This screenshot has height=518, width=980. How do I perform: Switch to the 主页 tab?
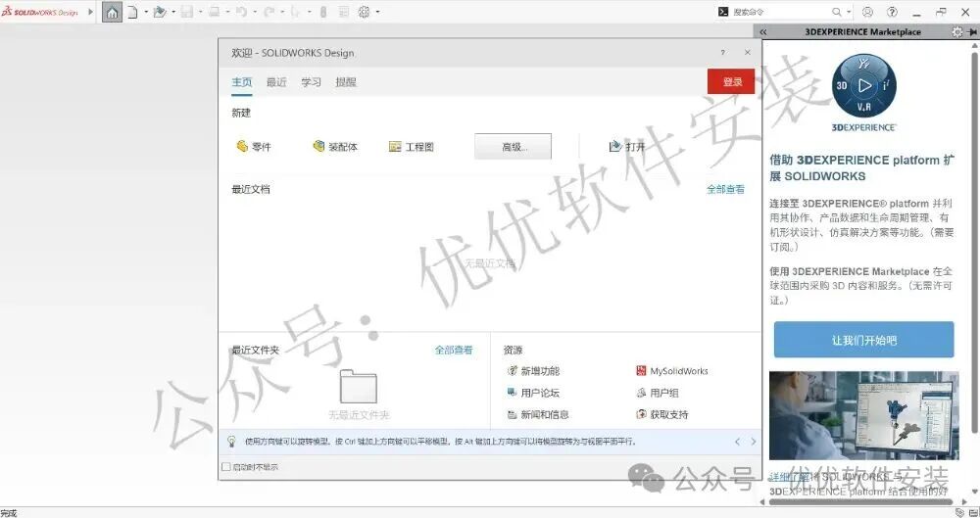pyautogui.click(x=242, y=82)
